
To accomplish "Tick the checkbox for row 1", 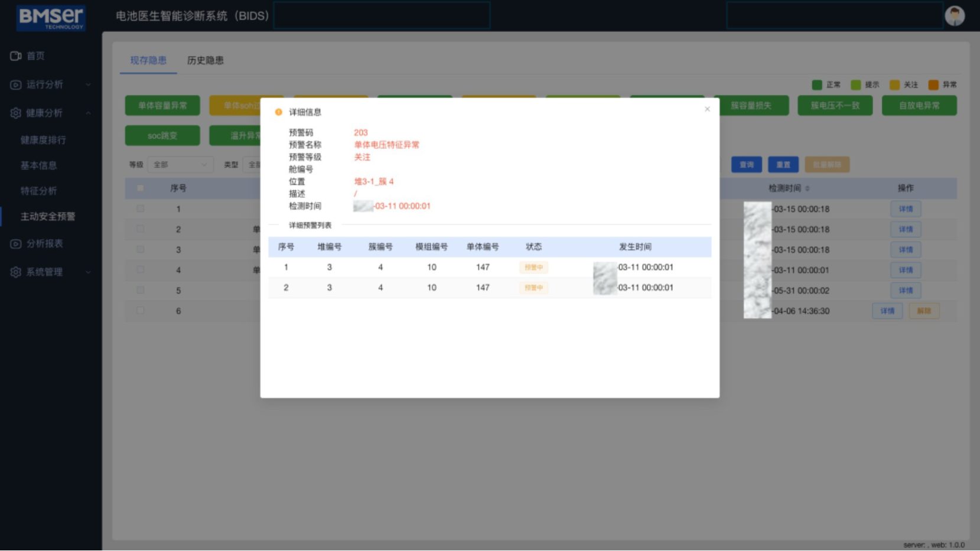I will [140, 208].
